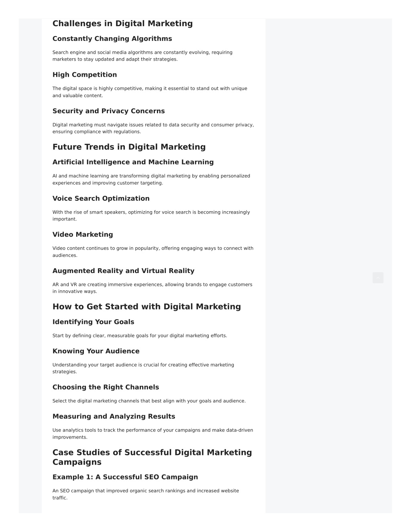Click the 'Choosing the Right Channels' subheading
The height and width of the screenshot is (532, 411).
(106, 387)
